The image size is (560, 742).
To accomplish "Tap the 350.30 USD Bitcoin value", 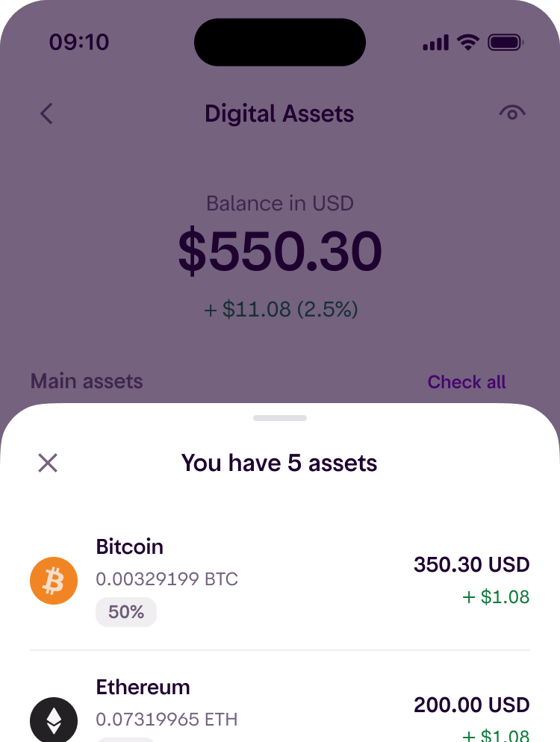I will tap(471, 564).
